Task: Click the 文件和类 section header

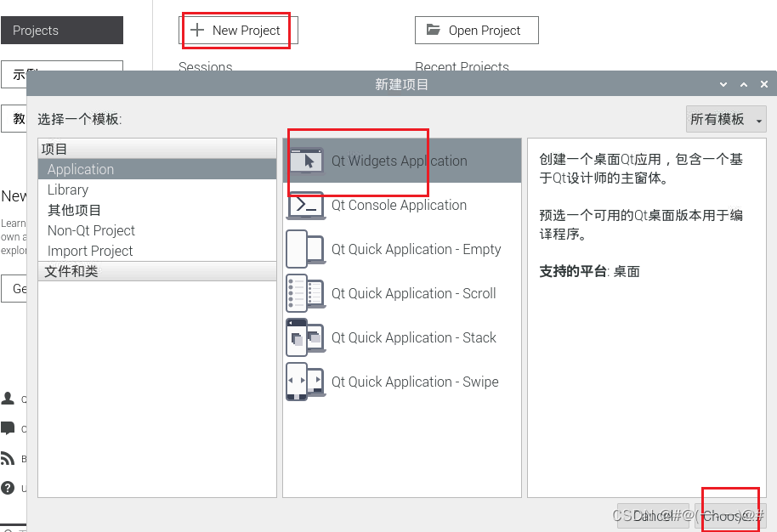Action: click(157, 271)
